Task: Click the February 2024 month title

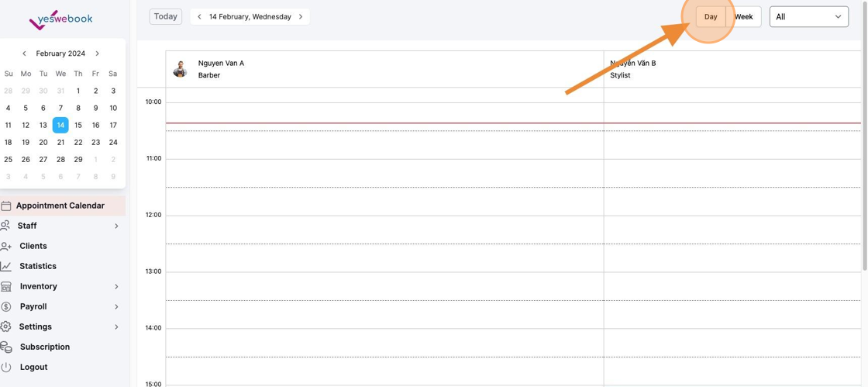Action: [61, 54]
